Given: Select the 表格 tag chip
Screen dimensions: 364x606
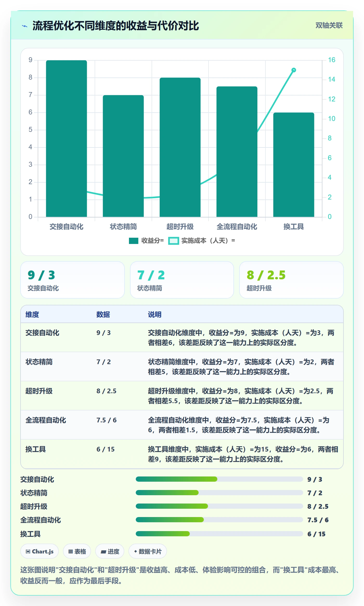Looking at the screenshot, I should pyautogui.click(x=77, y=551).
